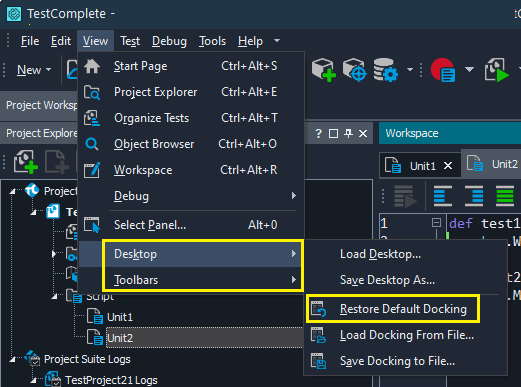Open the Record button dropdown arrow

[469, 69]
